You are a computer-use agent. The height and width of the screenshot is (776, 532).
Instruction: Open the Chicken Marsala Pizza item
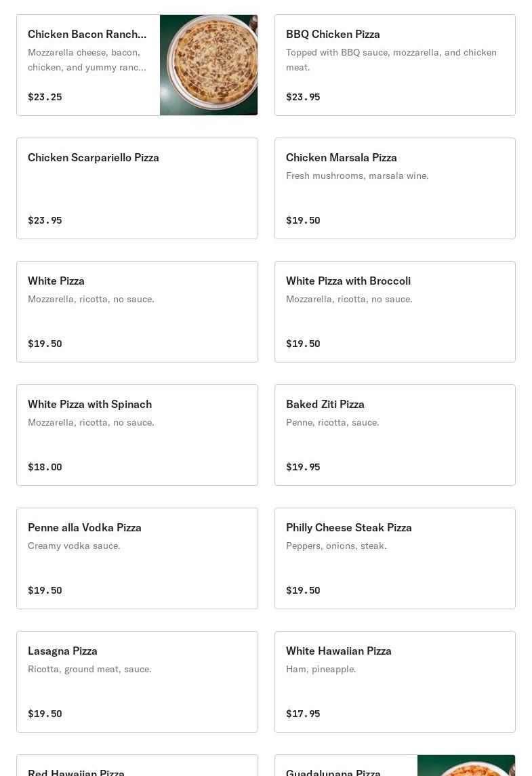(x=395, y=188)
